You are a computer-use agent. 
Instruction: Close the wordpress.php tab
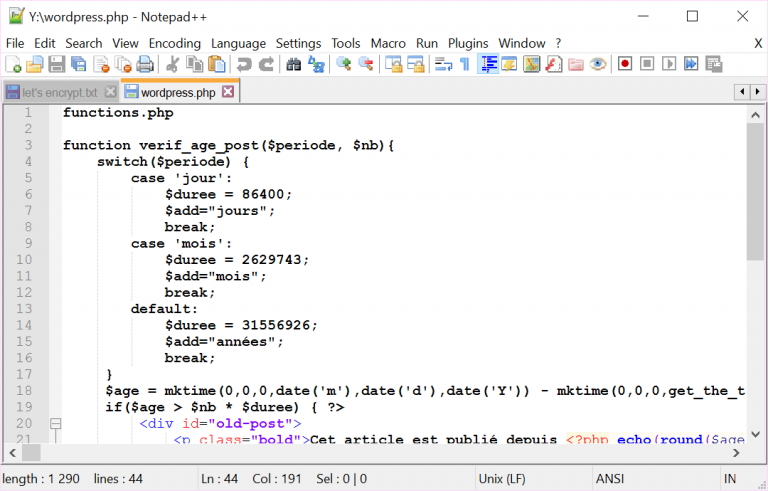[x=227, y=92]
